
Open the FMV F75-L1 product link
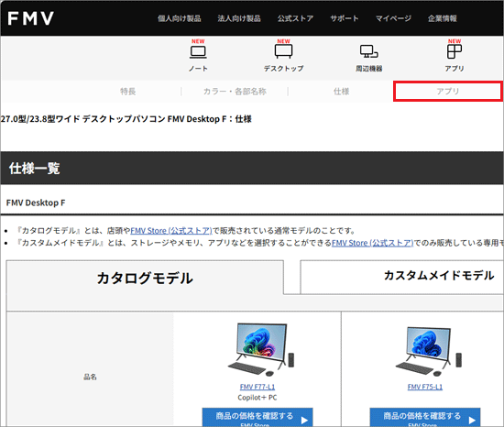425,387
